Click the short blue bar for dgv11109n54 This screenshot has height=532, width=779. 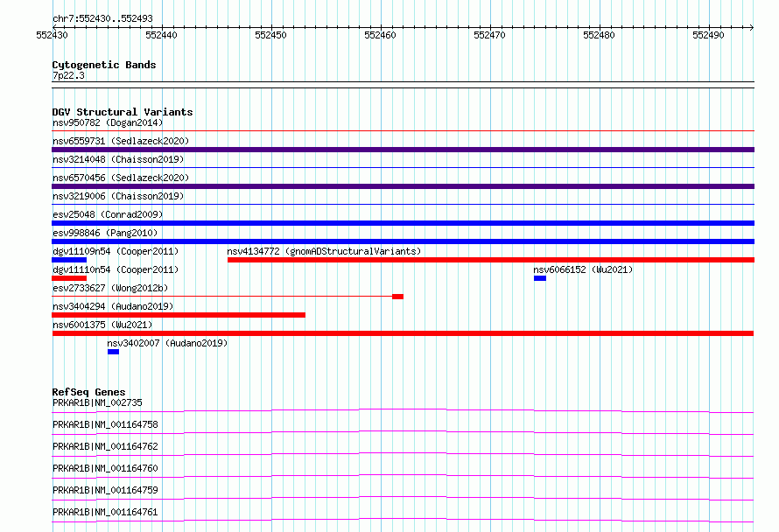(69, 260)
